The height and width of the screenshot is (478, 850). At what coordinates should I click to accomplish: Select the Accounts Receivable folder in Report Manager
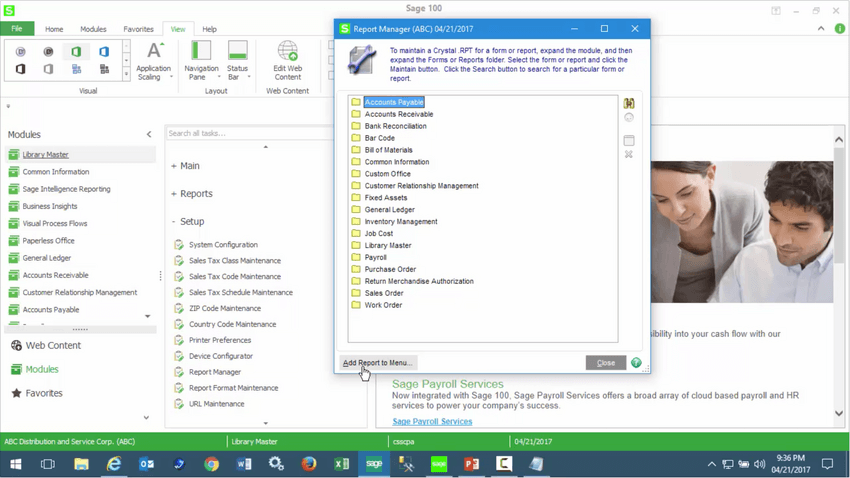click(x=398, y=114)
